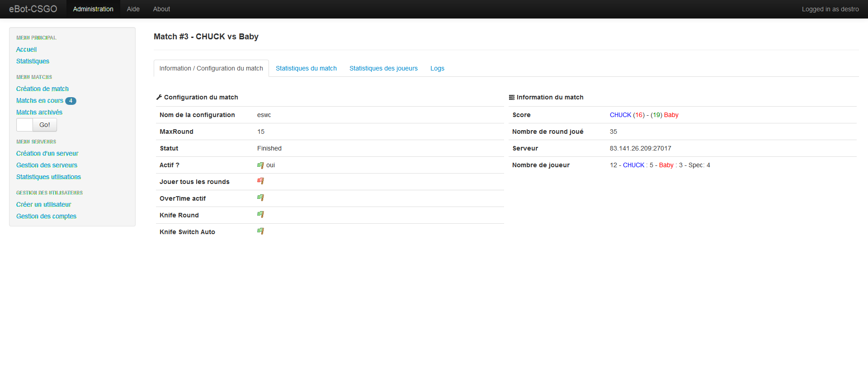The width and height of the screenshot is (868, 381).
Task: Open Matchs archivés link
Action: [39, 113]
